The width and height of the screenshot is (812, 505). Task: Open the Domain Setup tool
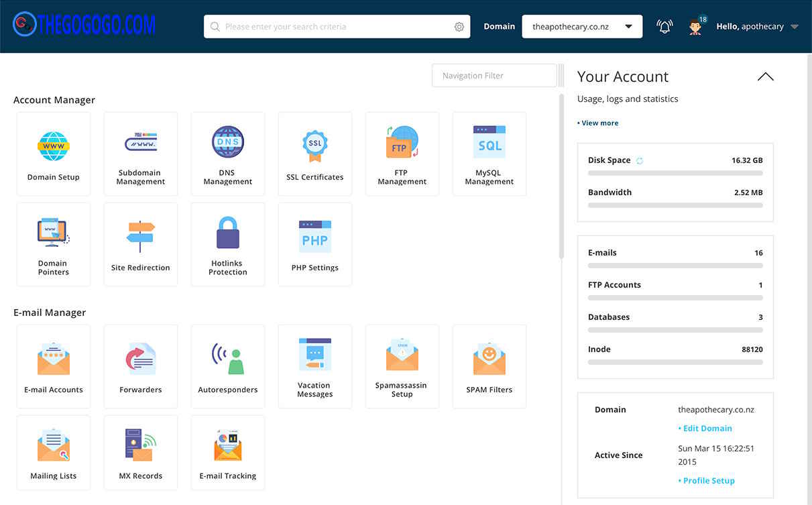[54, 153]
